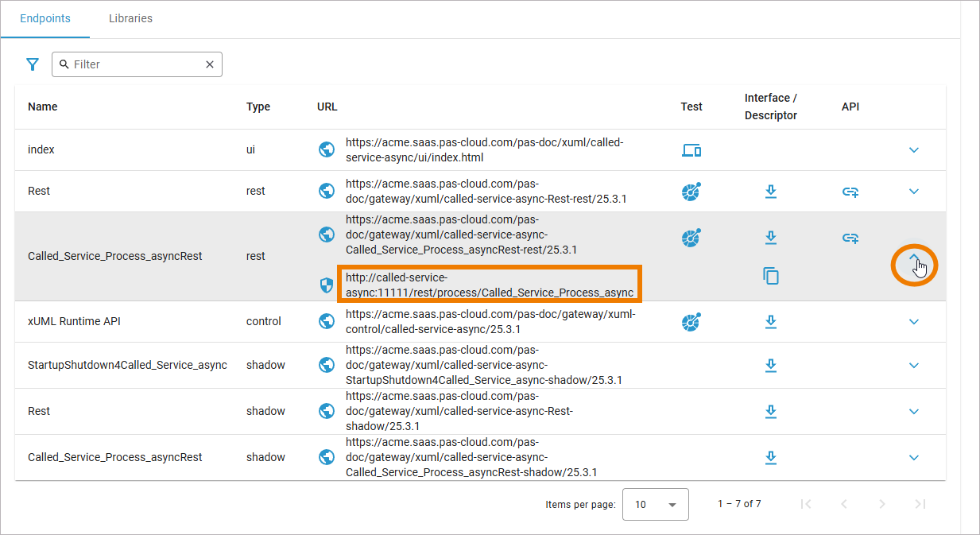Collapse the Called_Service_Process_asyncRest rest row

(914, 258)
